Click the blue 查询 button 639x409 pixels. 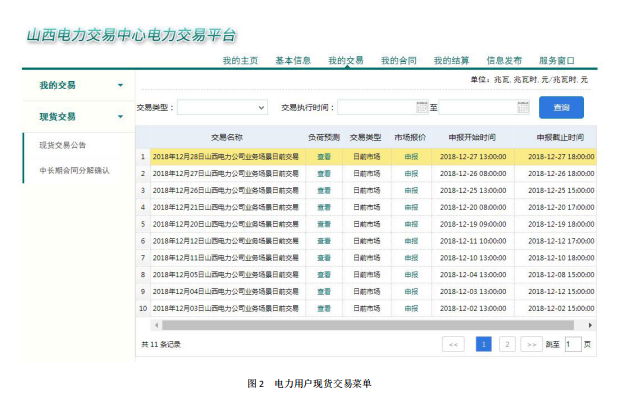(x=561, y=107)
